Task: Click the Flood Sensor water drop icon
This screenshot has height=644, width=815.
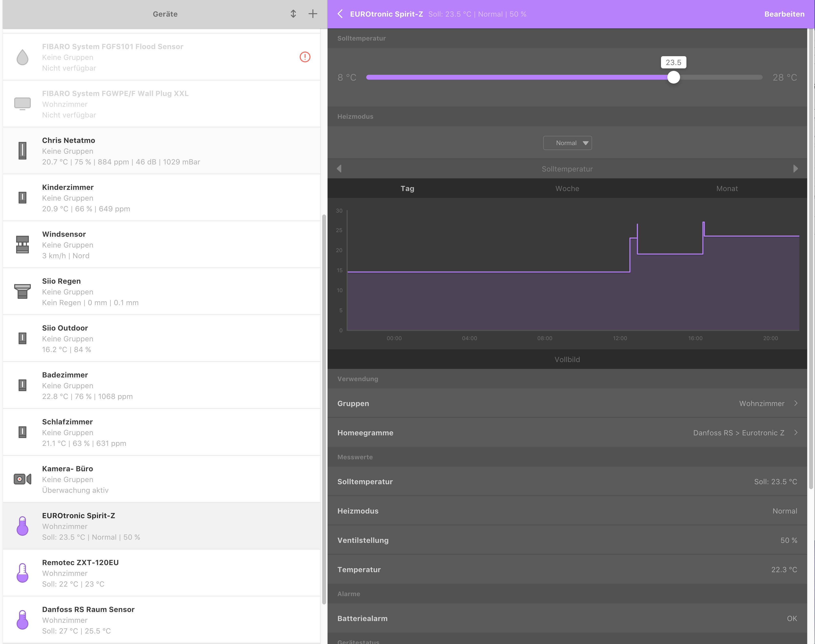Action: 23,57
